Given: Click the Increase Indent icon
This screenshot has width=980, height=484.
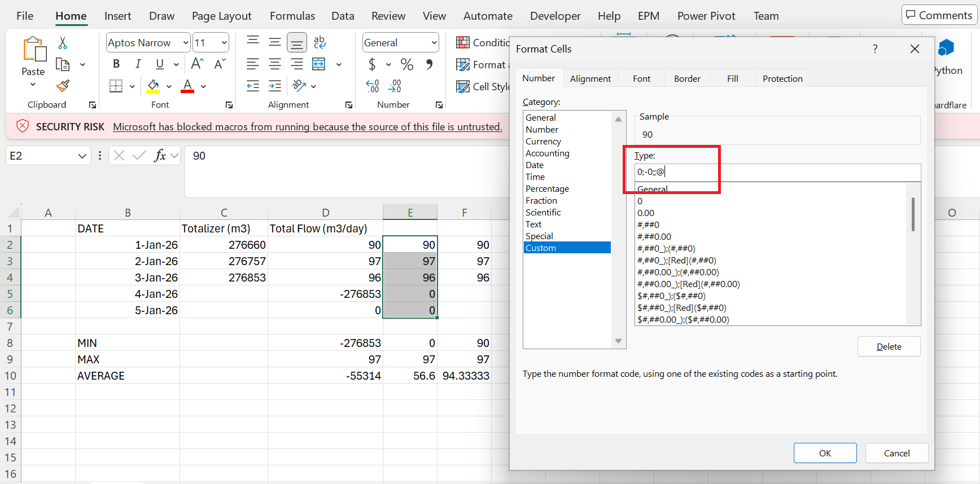Looking at the screenshot, I should click(x=275, y=86).
